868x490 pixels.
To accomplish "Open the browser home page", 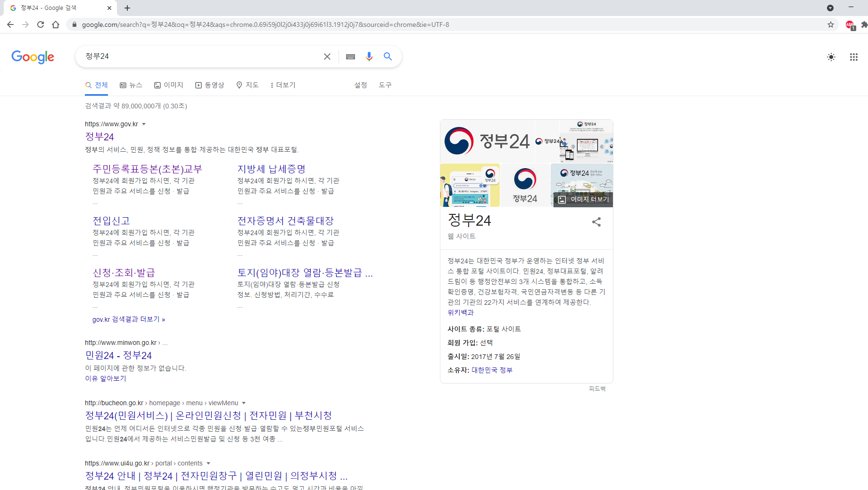I will point(56,24).
